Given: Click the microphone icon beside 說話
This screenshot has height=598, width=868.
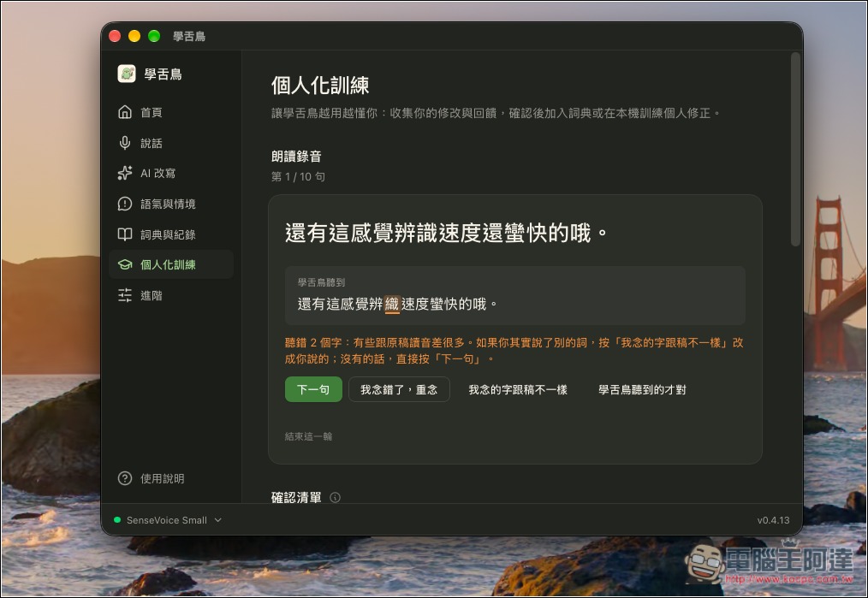Looking at the screenshot, I should coord(125,143).
